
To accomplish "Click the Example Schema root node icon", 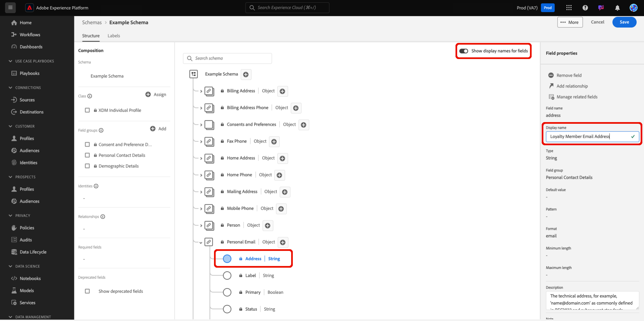I will click(194, 74).
